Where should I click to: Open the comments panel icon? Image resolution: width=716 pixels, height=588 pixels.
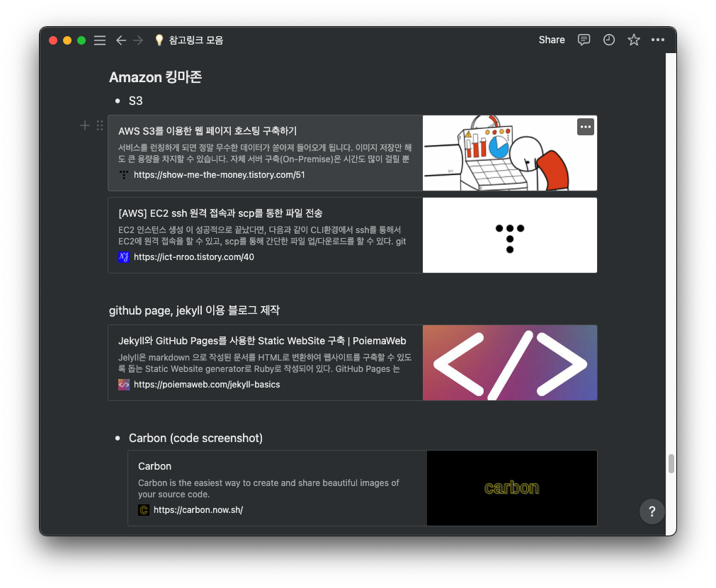click(x=584, y=40)
